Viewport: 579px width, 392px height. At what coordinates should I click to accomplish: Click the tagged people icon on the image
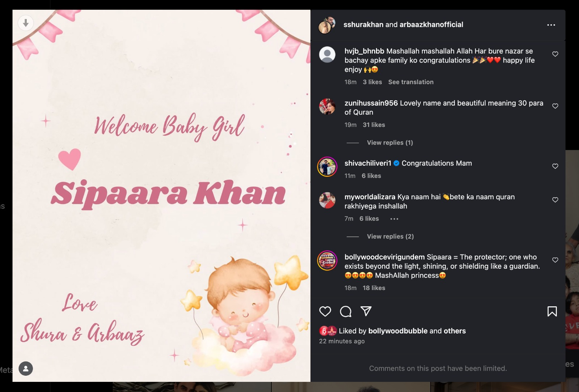click(26, 368)
